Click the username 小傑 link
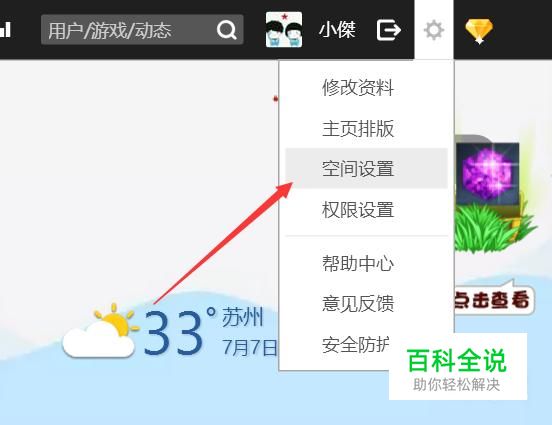 point(337,30)
